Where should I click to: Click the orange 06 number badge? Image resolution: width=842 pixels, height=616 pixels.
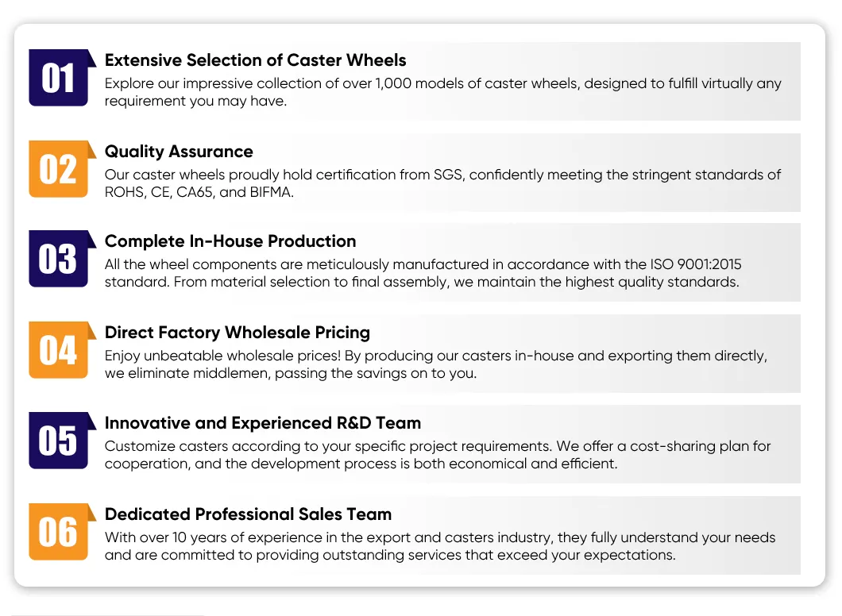coord(59,532)
